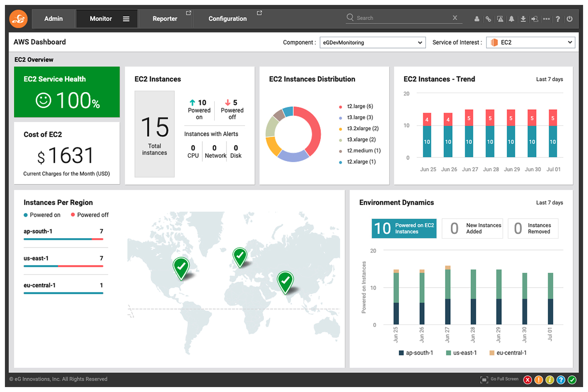Open the Service of Interest dropdown
Viewport: 588px width, 392px height.
tap(530, 43)
